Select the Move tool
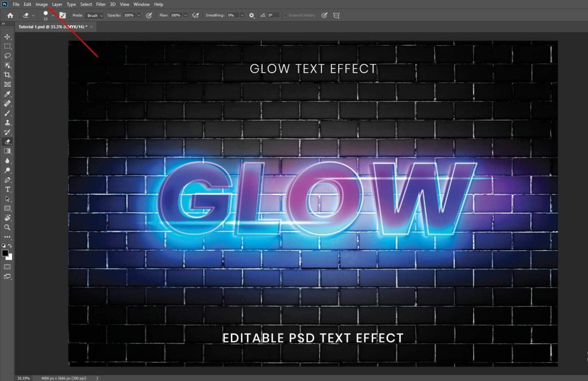 (x=7, y=37)
